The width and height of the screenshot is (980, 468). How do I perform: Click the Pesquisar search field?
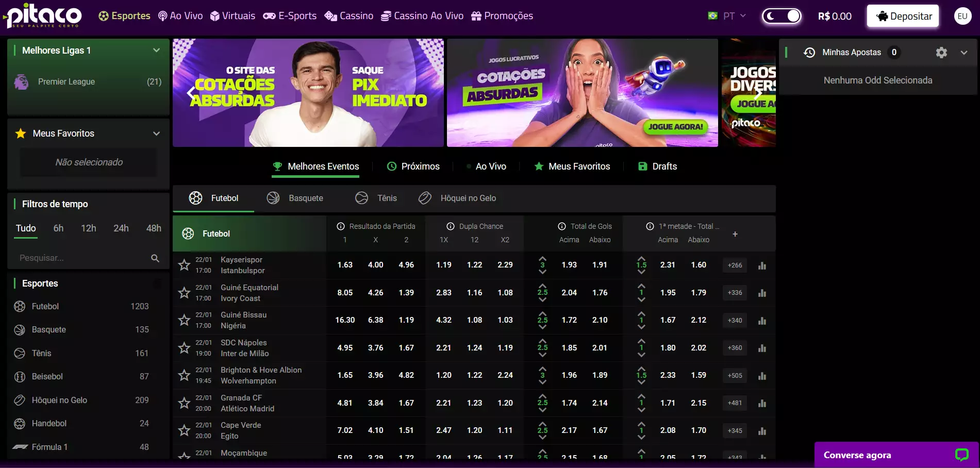(82, 258)
